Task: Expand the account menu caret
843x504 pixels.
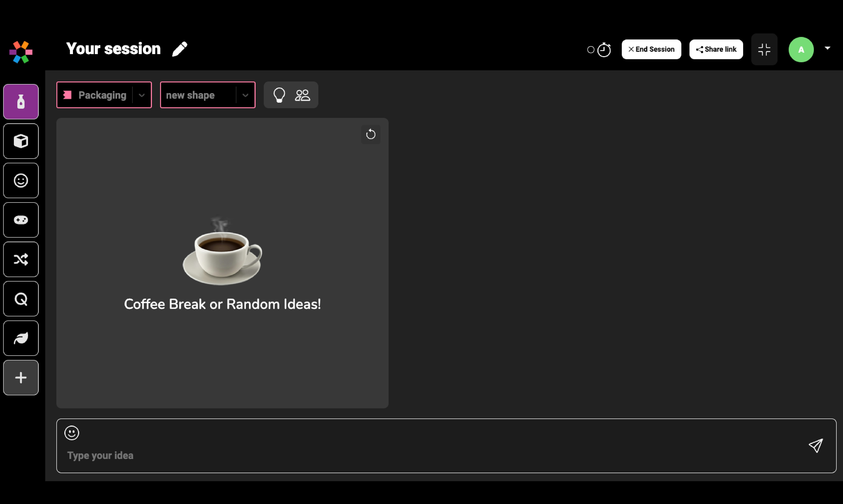Action: tap(827, 48)
